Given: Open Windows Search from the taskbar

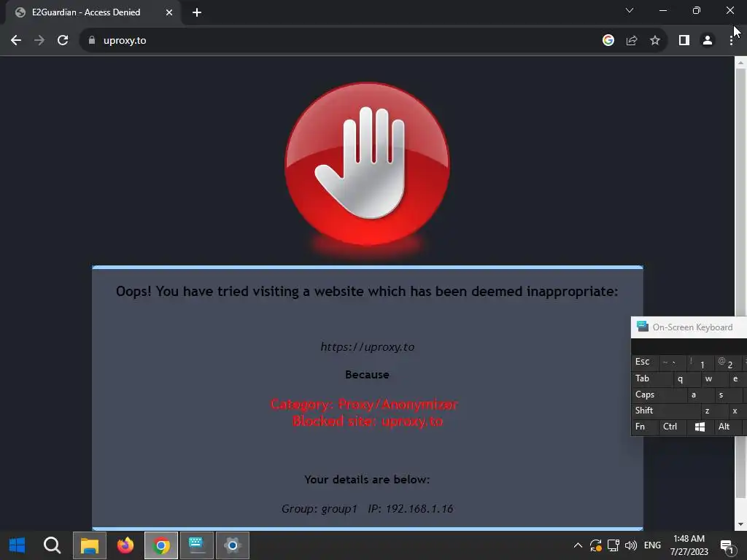Looking at the screenshot, I should pyautogui.click(x=52, y=545).
